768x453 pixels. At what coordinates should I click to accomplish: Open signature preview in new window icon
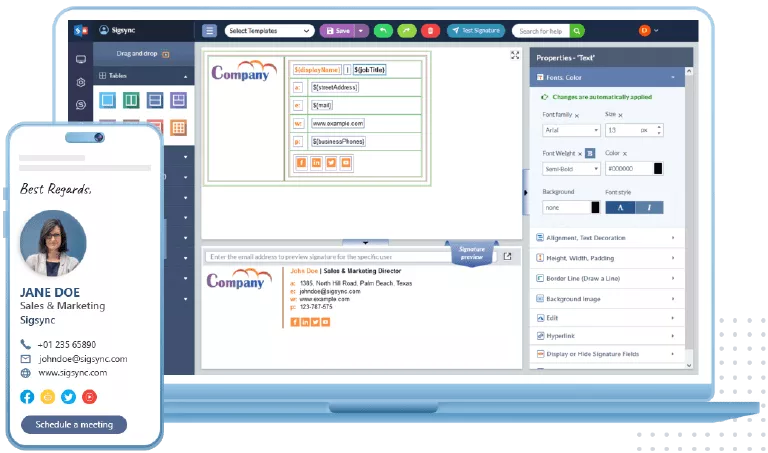click(507, 257)
